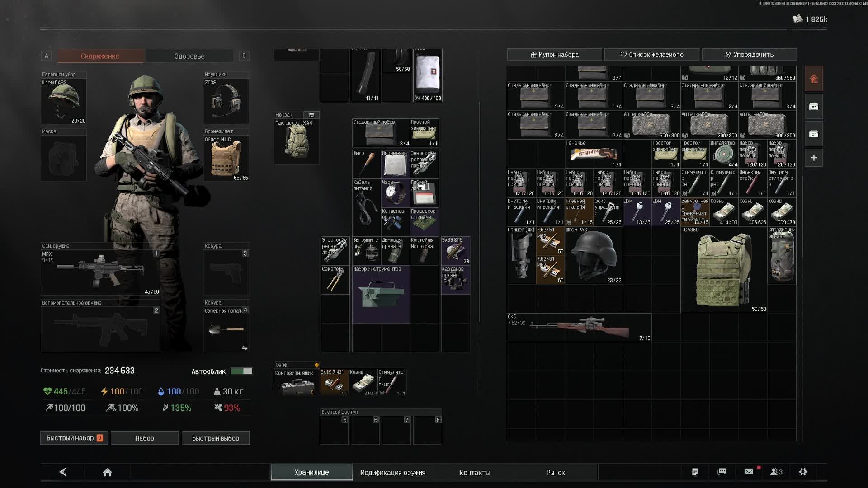This screenshot has height=488, width=868.
Task: Open the mail inbox envelope icon
Action: click(x=749, y=472)
